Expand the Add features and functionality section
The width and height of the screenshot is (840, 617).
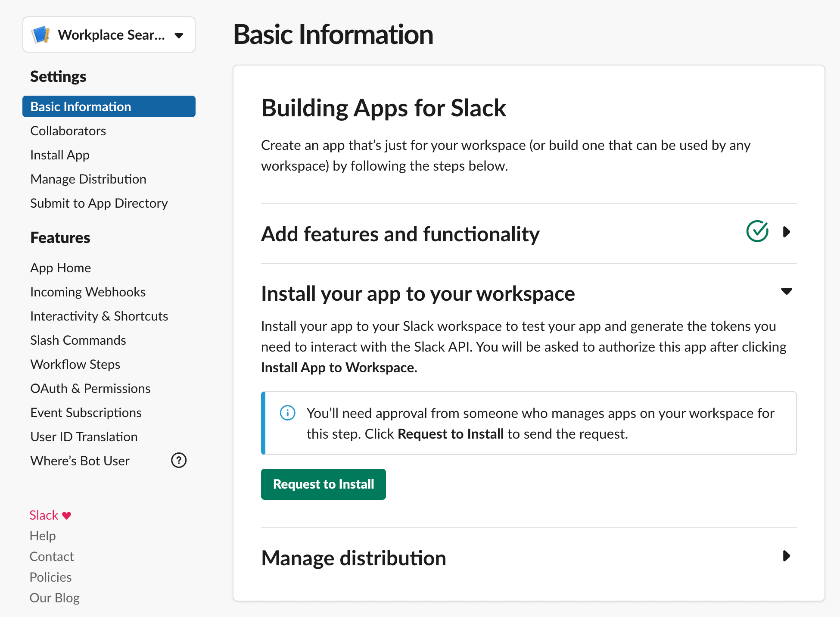(787, 232)
